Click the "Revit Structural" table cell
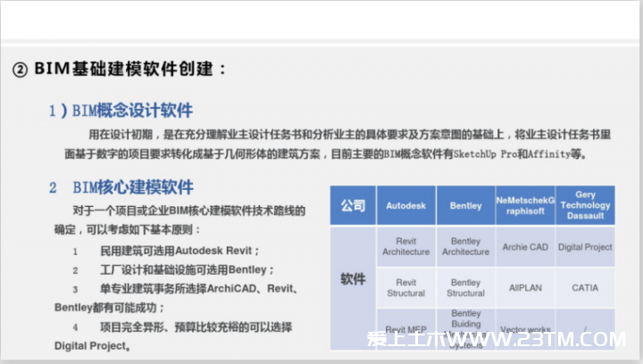 pyautogui.click(x=406, y=288)
